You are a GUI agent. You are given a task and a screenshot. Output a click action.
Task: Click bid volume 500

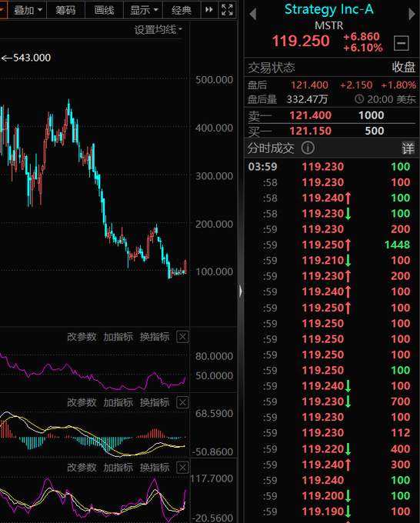375,131
